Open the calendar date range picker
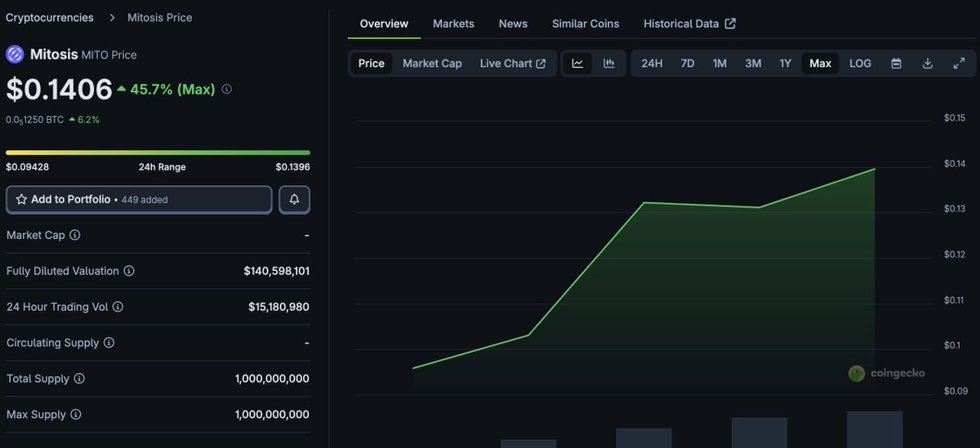 896,63
